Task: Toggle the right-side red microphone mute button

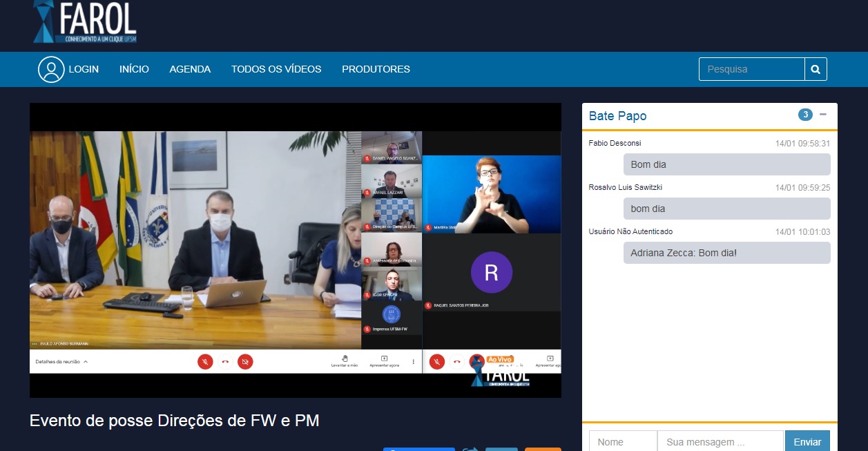Action: pos(436,361)
